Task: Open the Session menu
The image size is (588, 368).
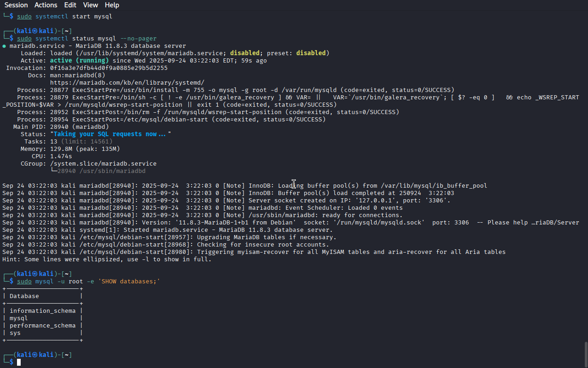Action: [x=16, y=5]
